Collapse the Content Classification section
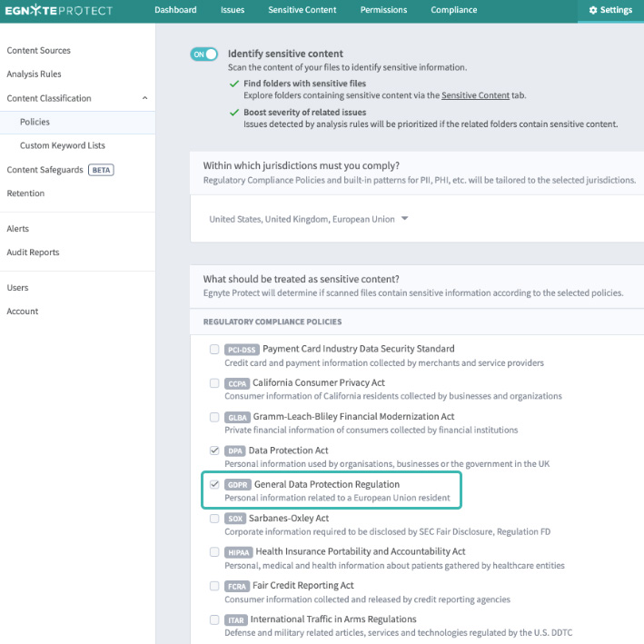 tap(144, 98)
